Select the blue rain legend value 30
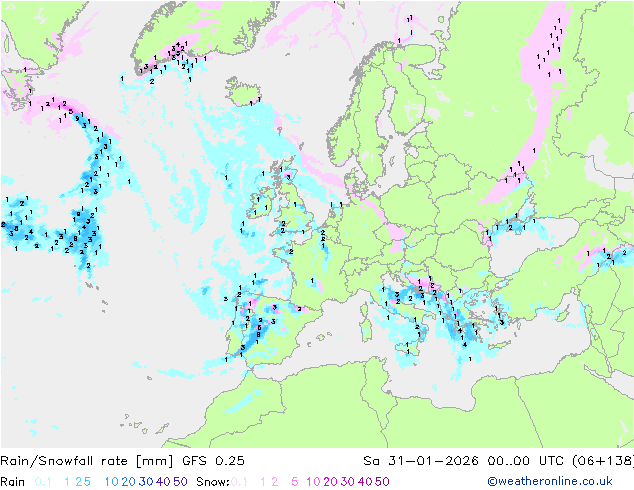The height and width of the screenshot is (490, 634). [146, 482]
